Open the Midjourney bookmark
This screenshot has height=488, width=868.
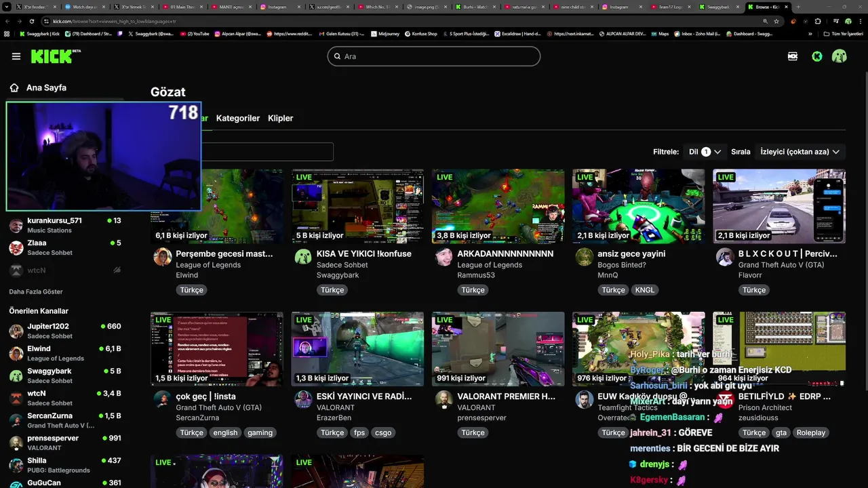384,33
